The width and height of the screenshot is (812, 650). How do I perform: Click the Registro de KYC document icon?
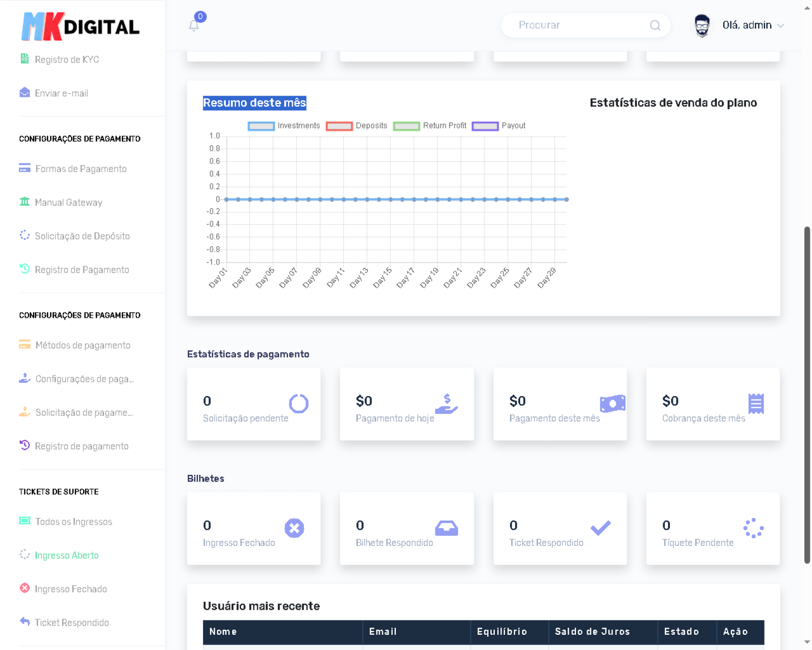(24, 59)
